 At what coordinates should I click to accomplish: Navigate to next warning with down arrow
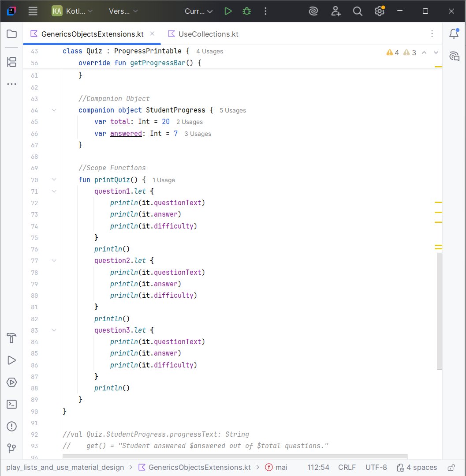436,52
